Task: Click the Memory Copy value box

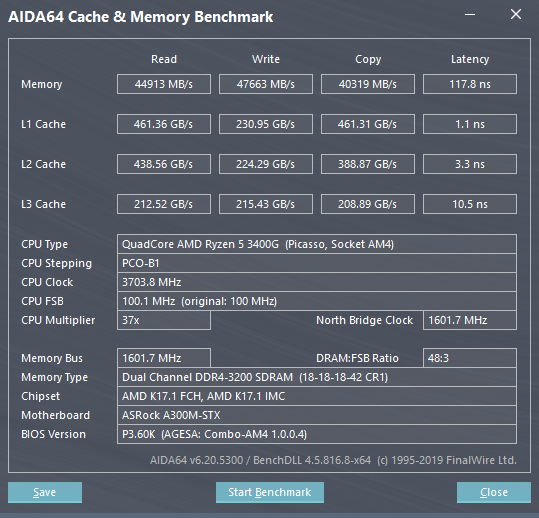Action: point(368,84)
